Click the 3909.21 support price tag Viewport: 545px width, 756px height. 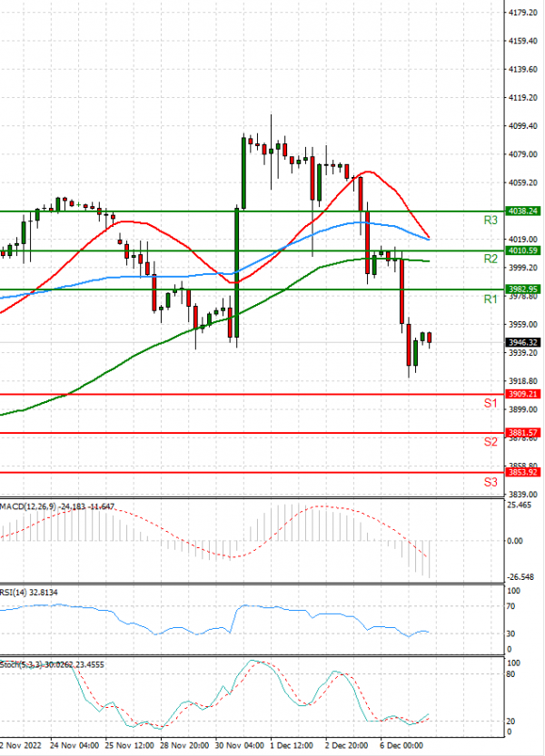click(x=523, y=395)
